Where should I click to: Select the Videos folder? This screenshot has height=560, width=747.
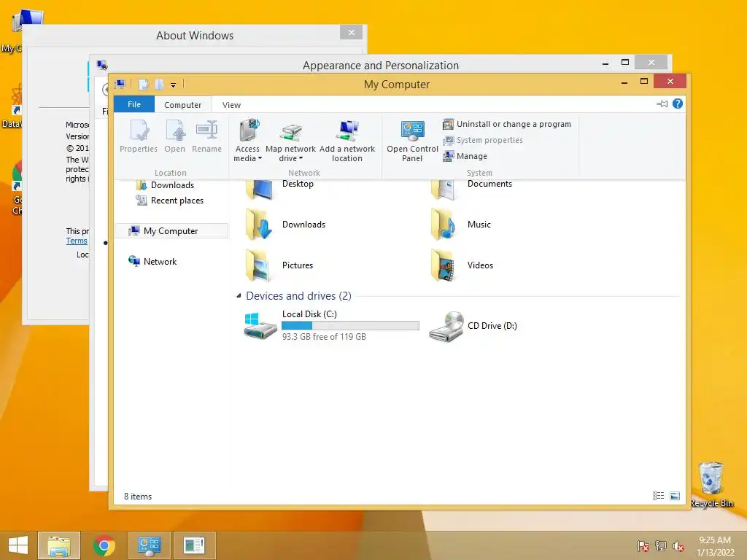coord(462,265)
